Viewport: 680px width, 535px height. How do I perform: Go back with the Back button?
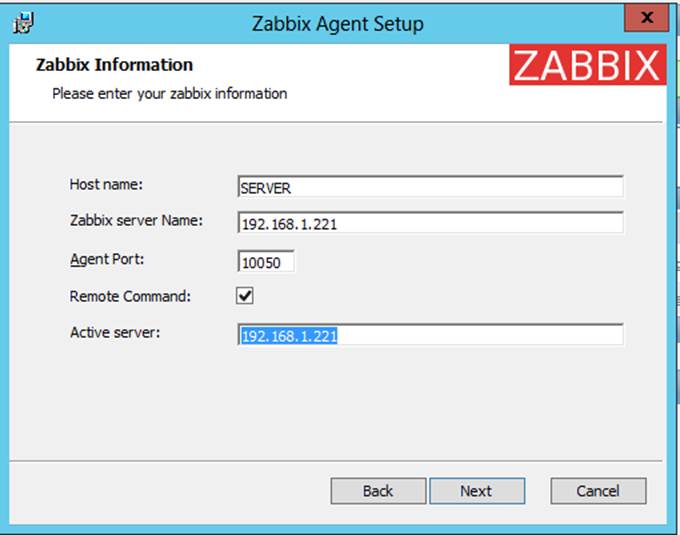pyautogui.click(x=378, y=491)
